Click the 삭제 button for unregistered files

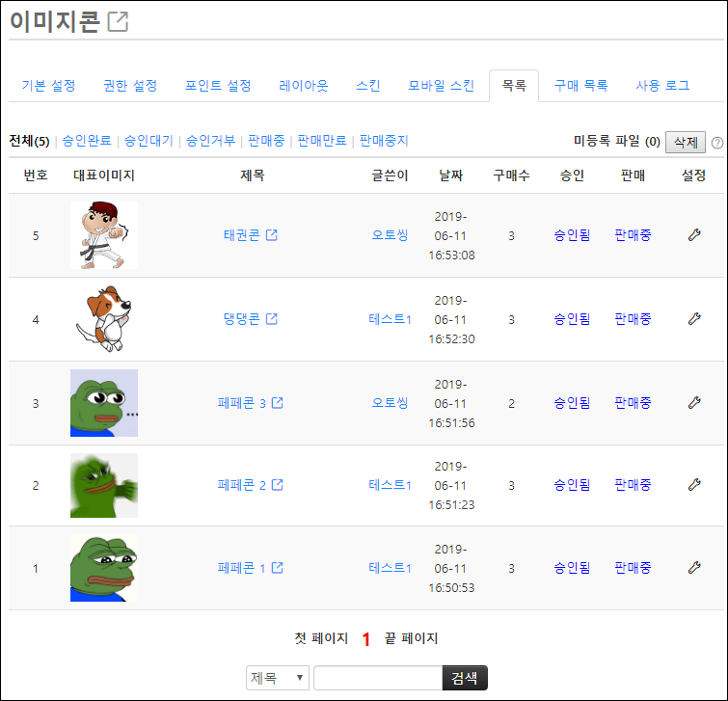(x=686, y=142)
